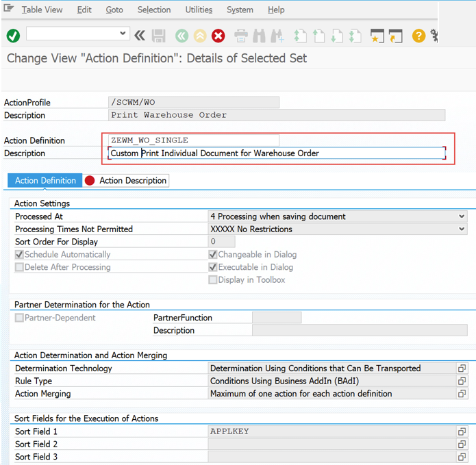
Task: Click the green Back icon
Action: (182, 36)
